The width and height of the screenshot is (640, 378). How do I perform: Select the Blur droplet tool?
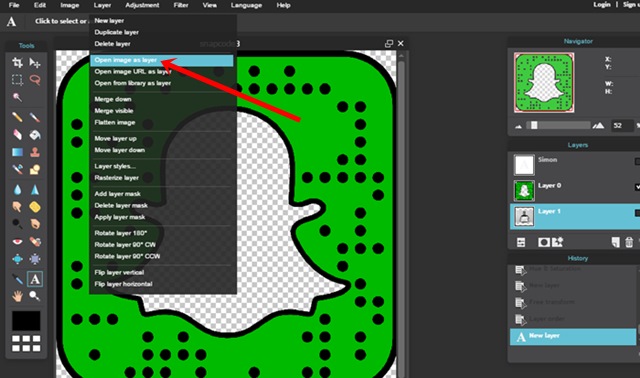pos(17,189)
